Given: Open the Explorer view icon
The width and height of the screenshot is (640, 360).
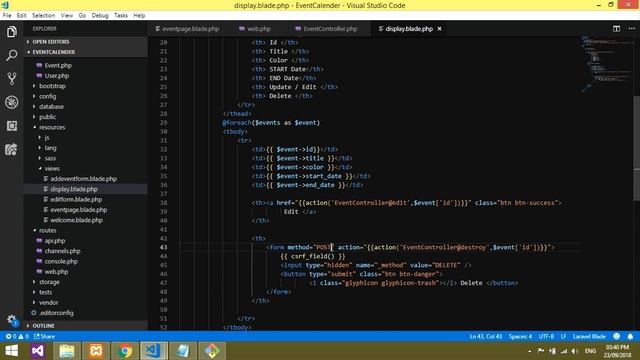Looking at the screenshot, I should pyautogui.click(x=11, y=32).
